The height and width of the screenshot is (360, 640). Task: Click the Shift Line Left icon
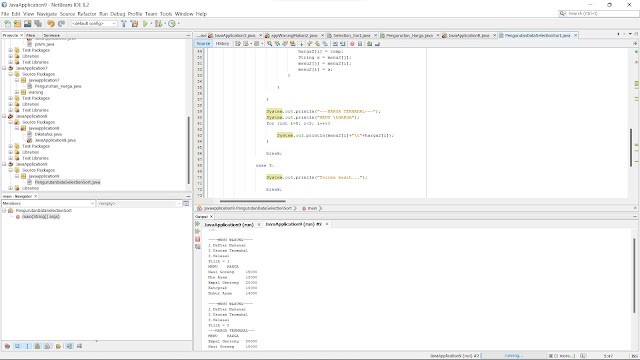[335, 43]
